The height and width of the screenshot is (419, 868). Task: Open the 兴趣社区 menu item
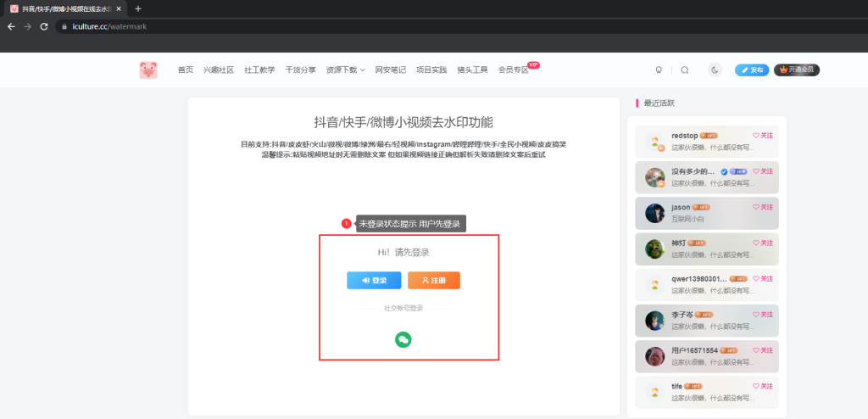pyautogui.click(x=219, y=70)
